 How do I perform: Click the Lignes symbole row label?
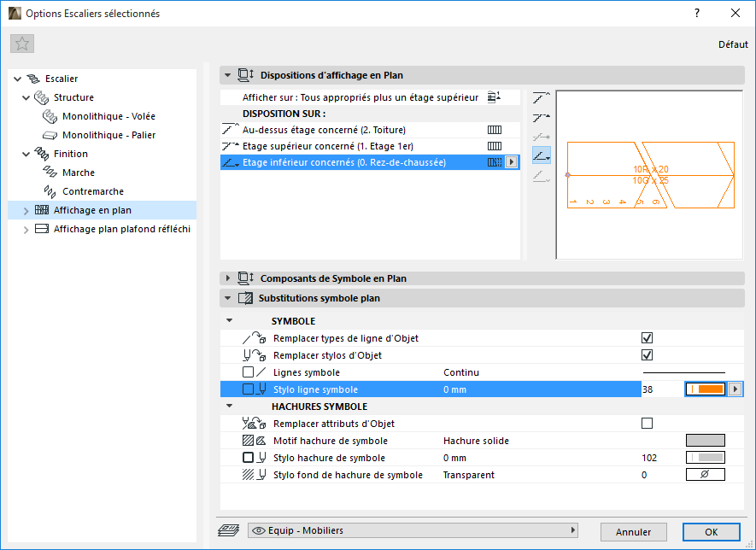(x=306, y=372)
